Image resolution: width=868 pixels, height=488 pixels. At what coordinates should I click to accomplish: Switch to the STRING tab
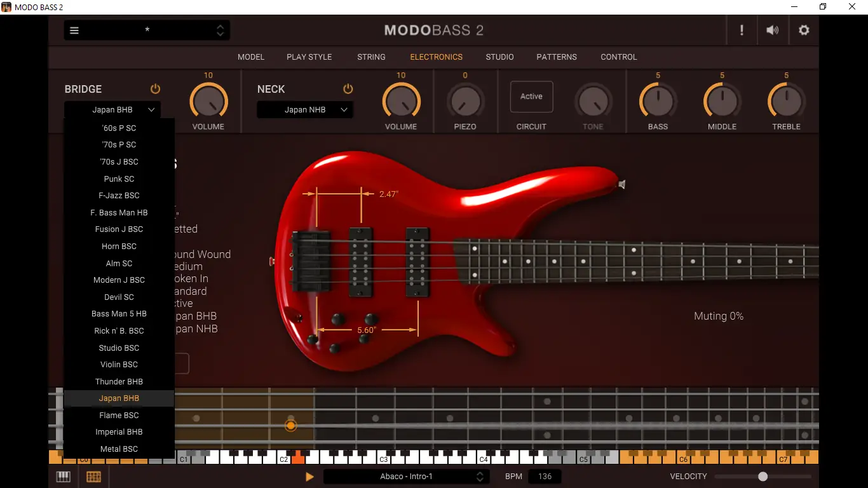click(x=371, y=57)
